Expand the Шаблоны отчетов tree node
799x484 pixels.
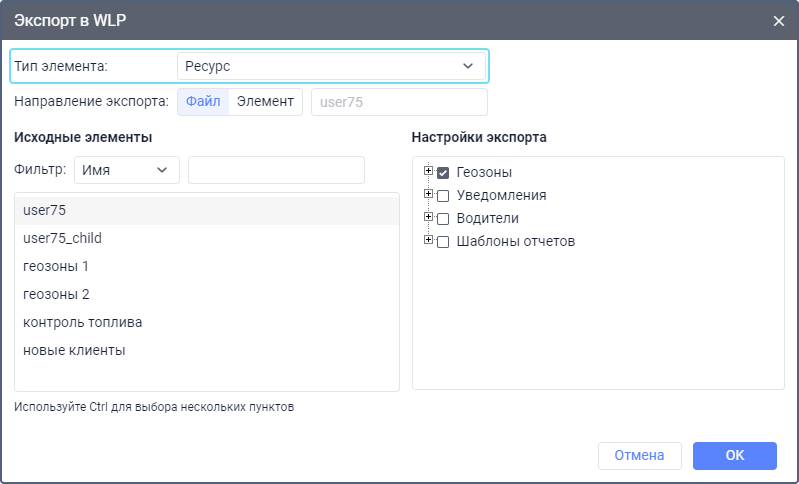pos(428,240)
